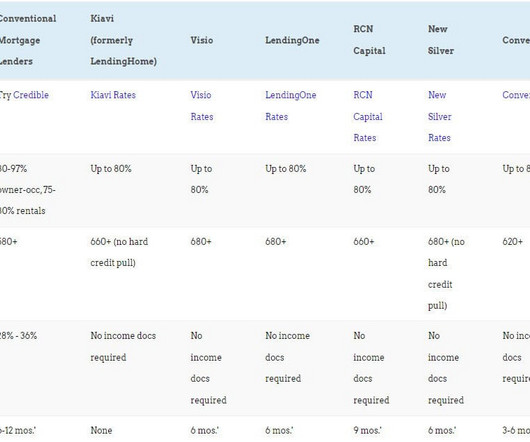Click the Conventional Mortgage Lenders header

pyautogui.click(x=28, y=40)
